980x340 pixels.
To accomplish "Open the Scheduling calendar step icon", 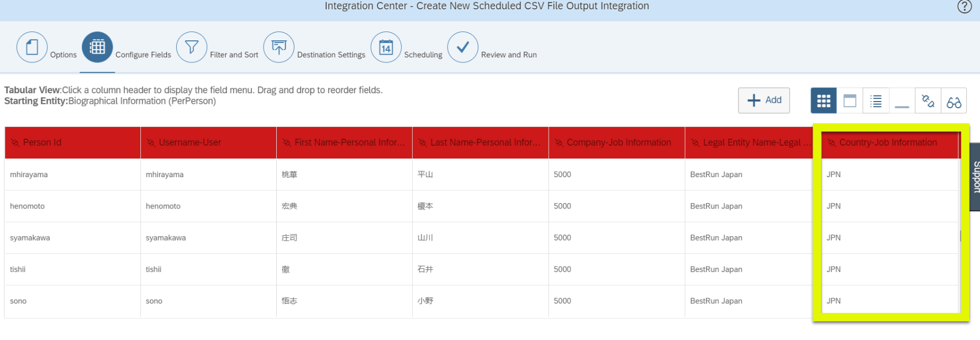I will [386, 47].
